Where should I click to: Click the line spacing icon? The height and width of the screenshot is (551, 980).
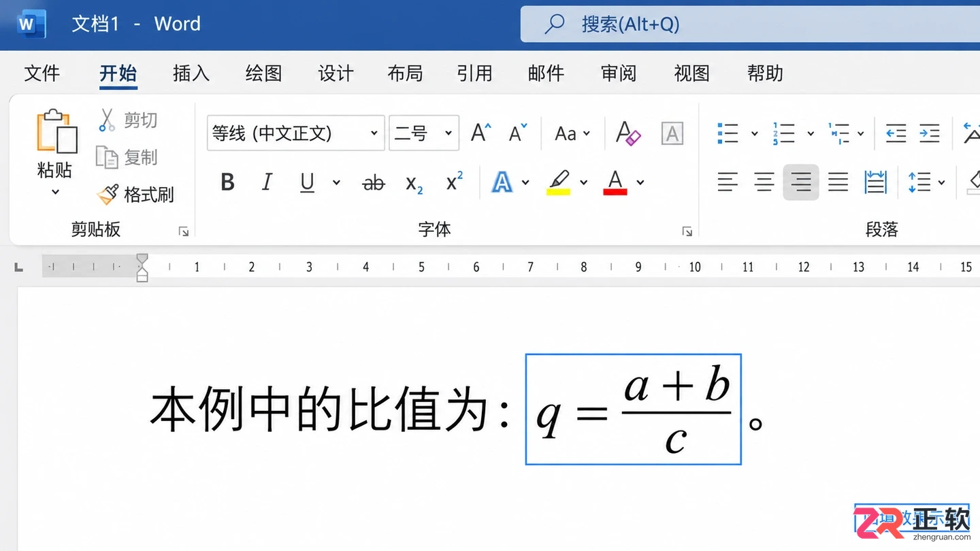click(919, 182)
